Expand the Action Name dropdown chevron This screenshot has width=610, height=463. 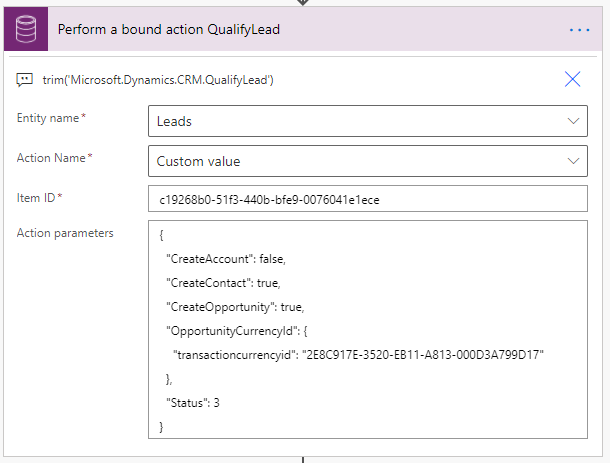click(x=574, y=160)
